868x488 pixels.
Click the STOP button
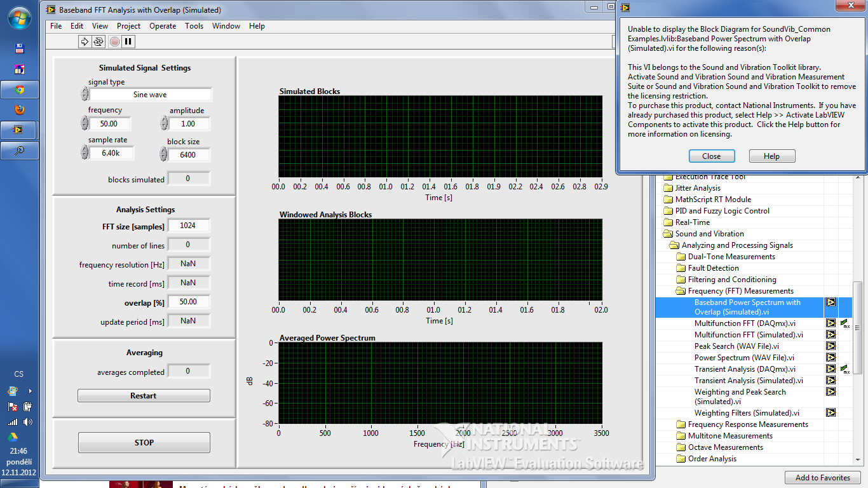144,442
